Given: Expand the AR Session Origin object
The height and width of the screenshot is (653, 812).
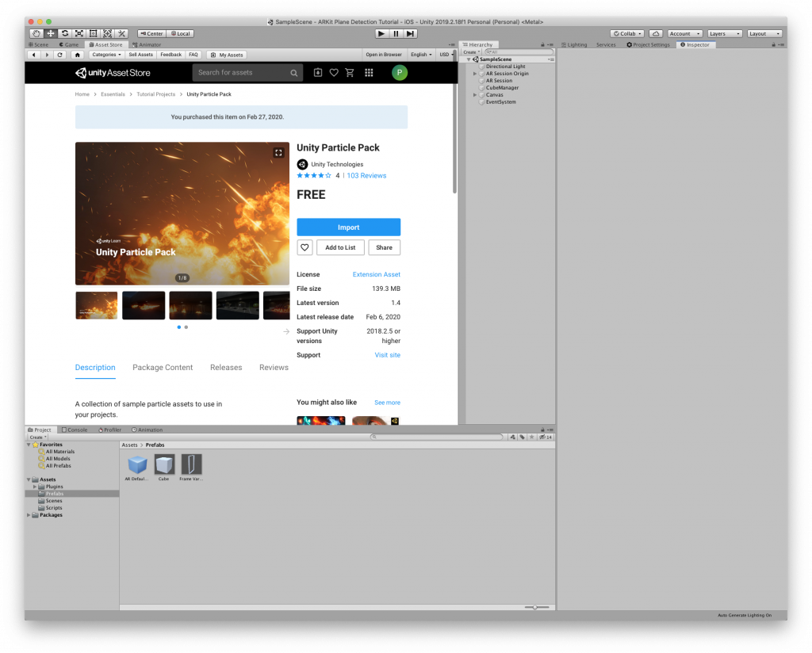Looking at the screenshot, I should pos(475,74).
